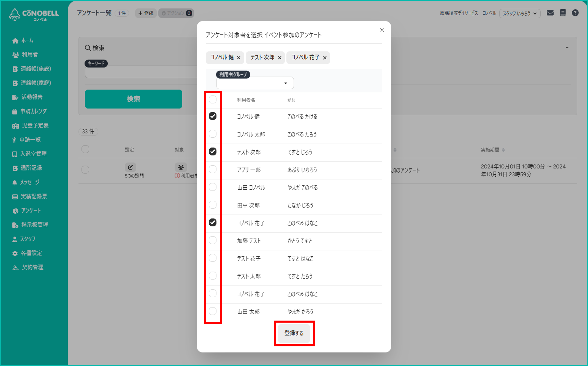Check the 田中 次郎 checkbox
Image resolution: width=588 pixels, height=366 pixels.
tap(213, 205)
